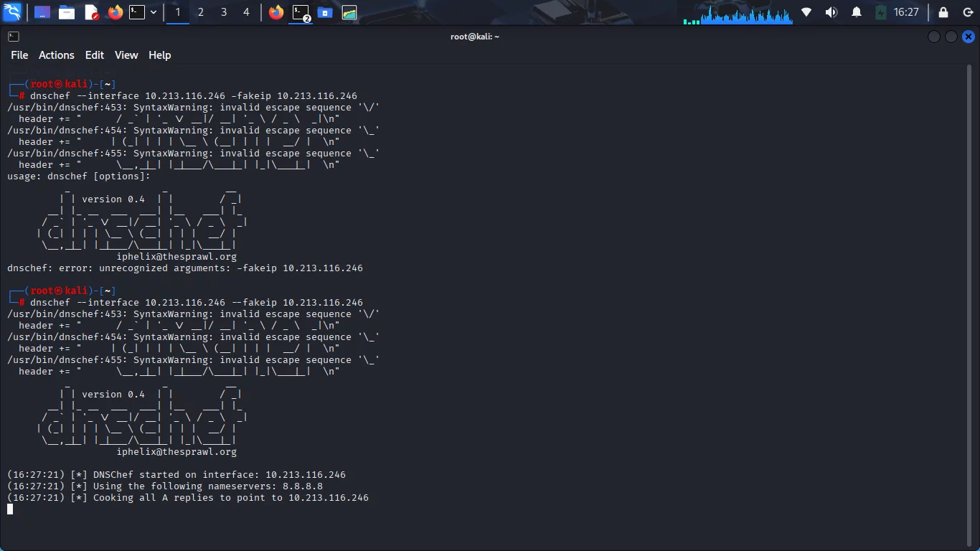Click the first dnschef command with -fakeip
The image size is (980, 551).
(194, 96)
